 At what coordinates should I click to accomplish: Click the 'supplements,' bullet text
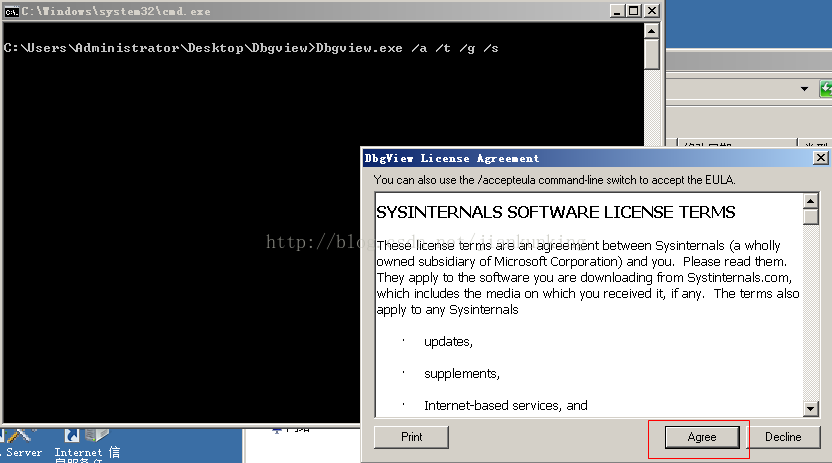[462, 373]
